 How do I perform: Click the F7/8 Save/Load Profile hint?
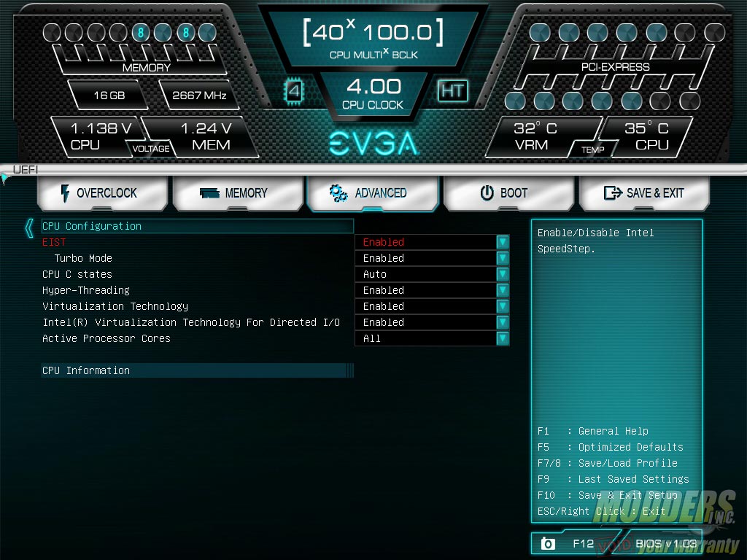[x=608, y=463]
